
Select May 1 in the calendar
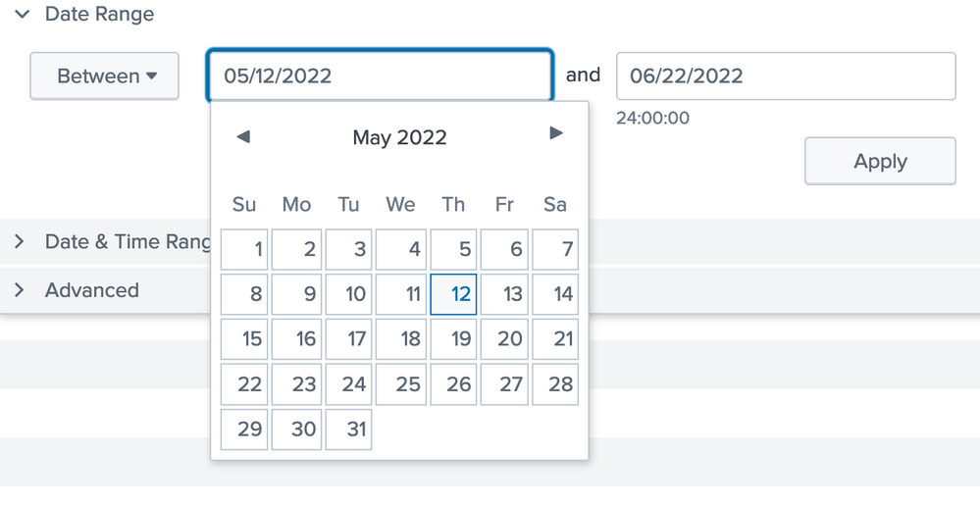coord(245,249)
